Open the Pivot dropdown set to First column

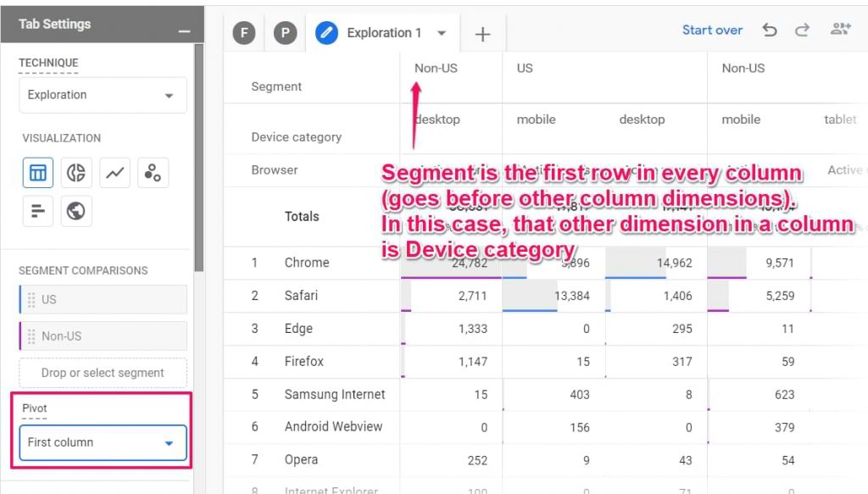pos(102,442)
